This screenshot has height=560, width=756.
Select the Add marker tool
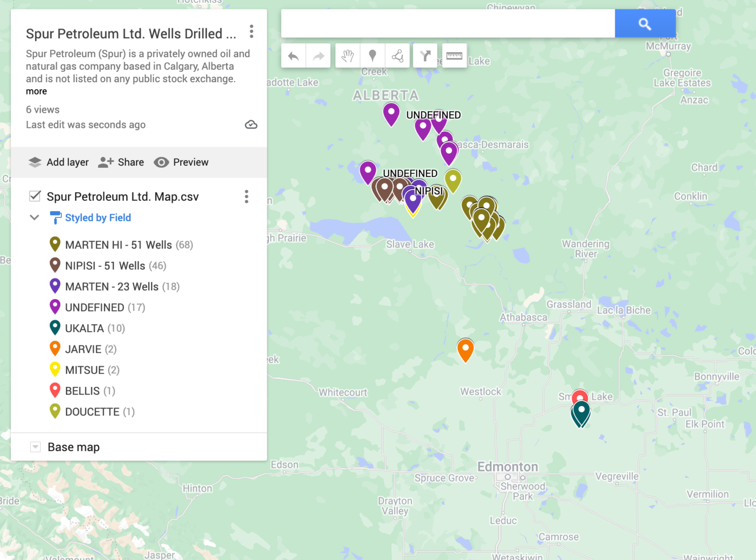[373, 56]
